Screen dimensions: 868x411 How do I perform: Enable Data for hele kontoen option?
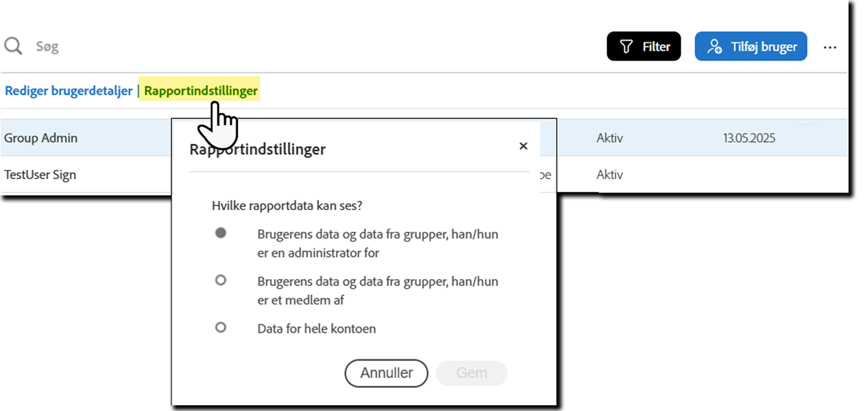(221, 327)
